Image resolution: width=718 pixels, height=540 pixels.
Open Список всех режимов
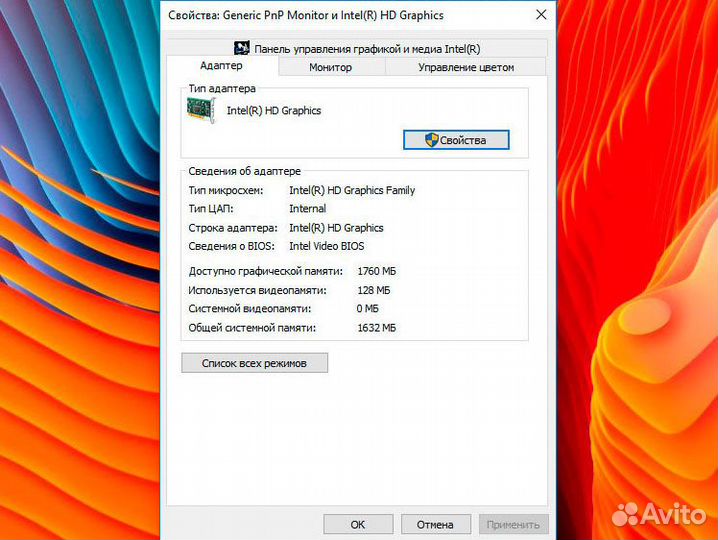pos(255,363)
